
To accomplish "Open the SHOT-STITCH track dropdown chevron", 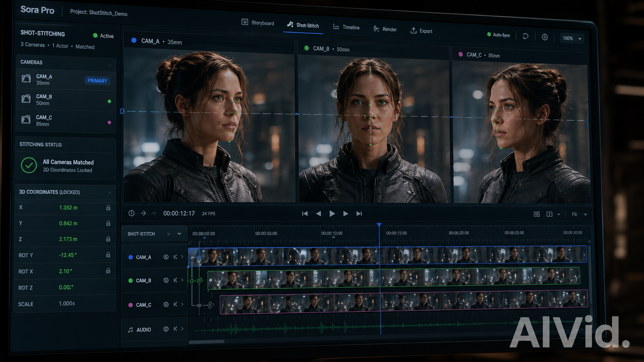I will [x=179, y=234].
